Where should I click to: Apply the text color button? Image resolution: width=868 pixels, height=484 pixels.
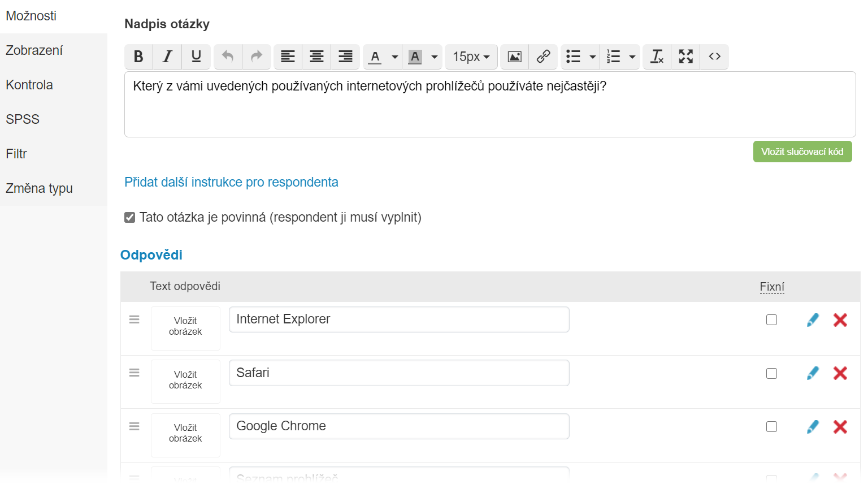click(375, 57)
